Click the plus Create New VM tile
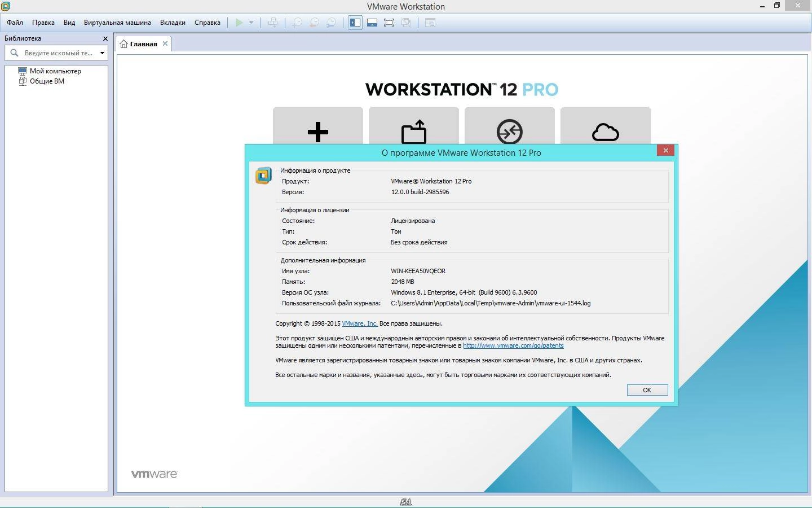Image resolution: width=812 pixels, height=508 pixels. point(318,126)
